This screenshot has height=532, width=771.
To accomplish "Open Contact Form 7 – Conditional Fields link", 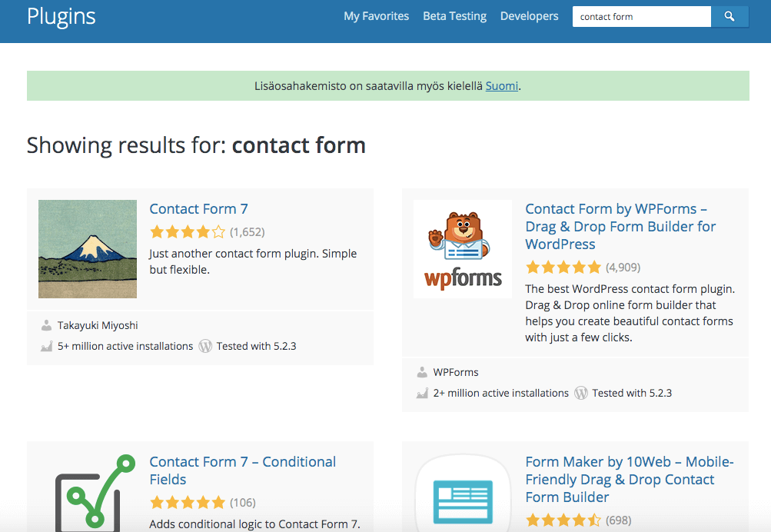I will [x=242, y=470].
